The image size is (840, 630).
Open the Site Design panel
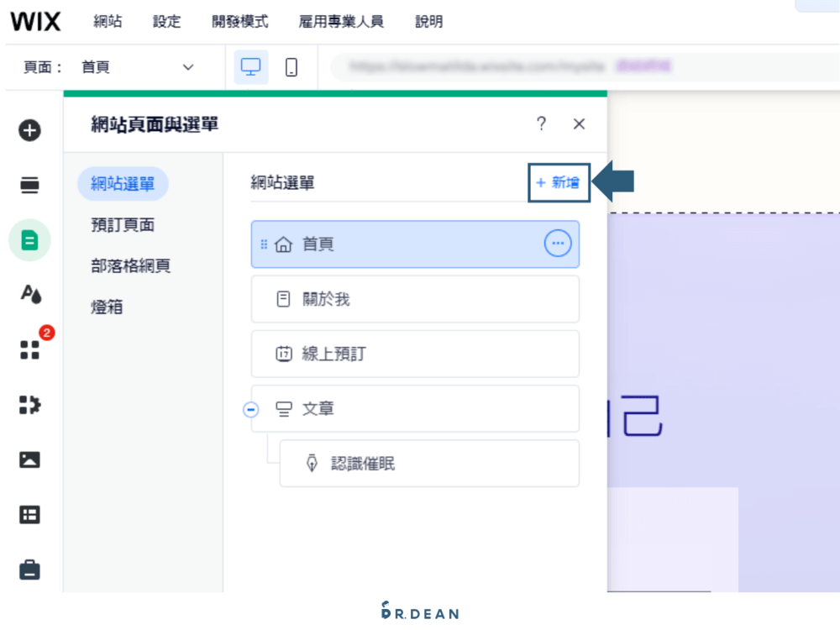[x=30, y=295]
